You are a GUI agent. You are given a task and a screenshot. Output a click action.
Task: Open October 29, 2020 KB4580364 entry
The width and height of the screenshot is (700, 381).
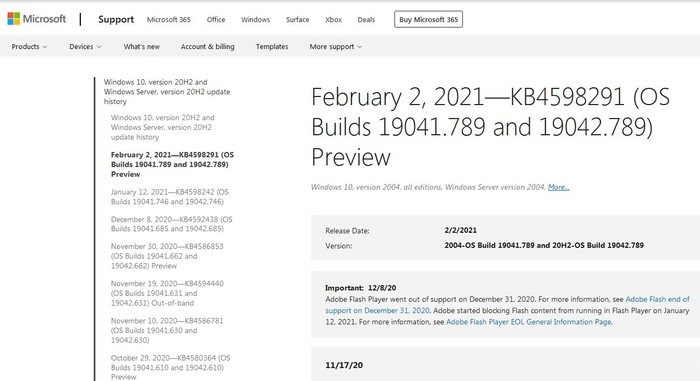(x=171, y=367)
